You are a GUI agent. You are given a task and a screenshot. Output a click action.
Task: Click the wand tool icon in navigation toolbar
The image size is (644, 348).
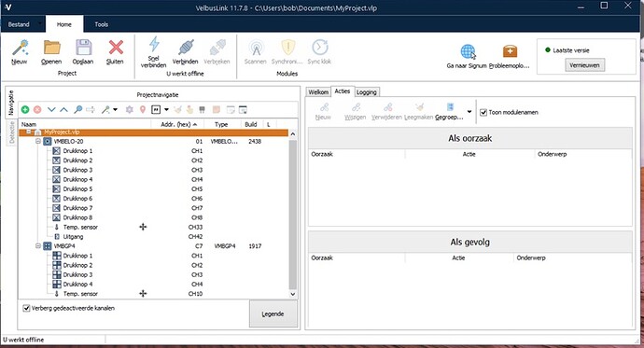tap(106, 109)
